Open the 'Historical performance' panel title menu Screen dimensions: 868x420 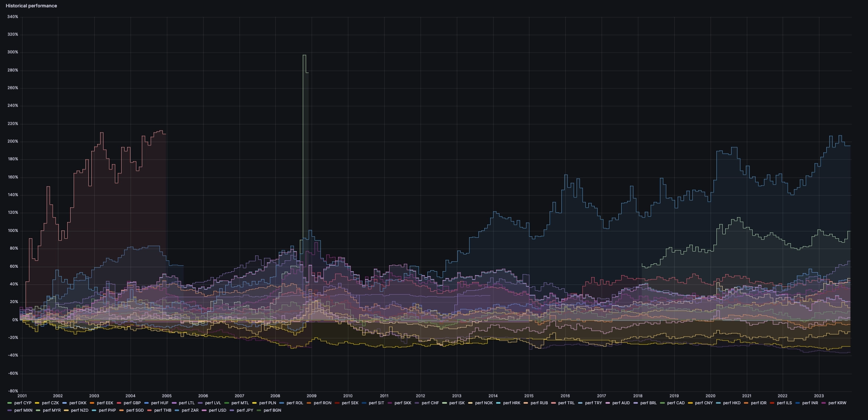pyautogui.click(x=31, y=6)
